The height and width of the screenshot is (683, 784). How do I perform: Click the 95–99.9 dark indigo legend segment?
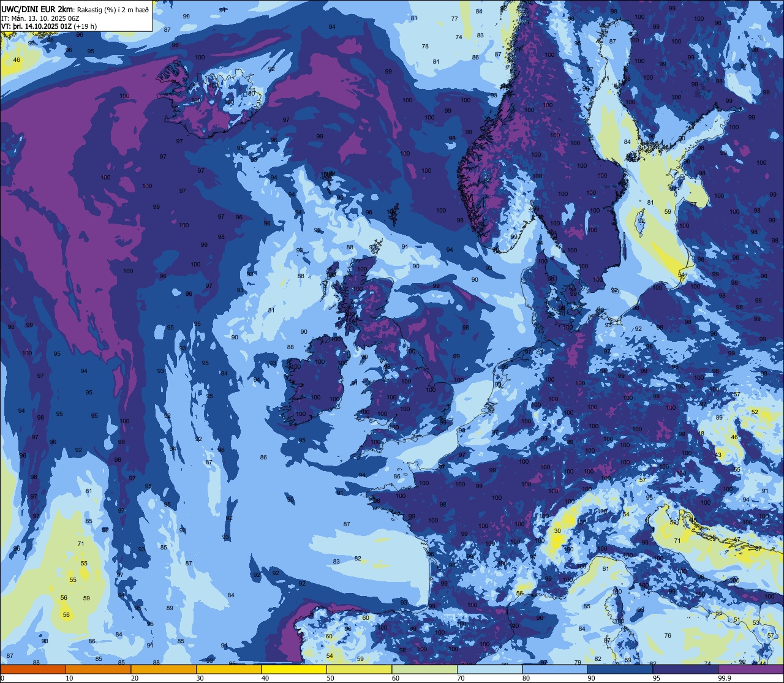click(685, 669)
